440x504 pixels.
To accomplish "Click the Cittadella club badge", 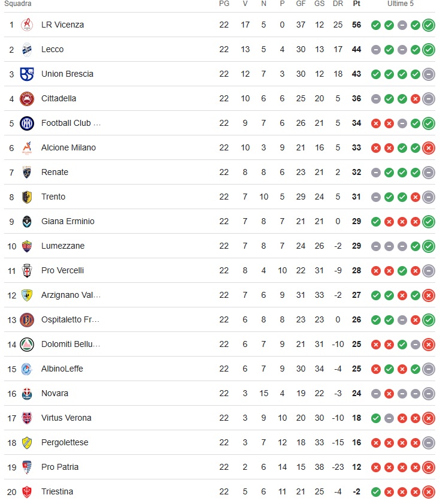I will tap(27, 99).
